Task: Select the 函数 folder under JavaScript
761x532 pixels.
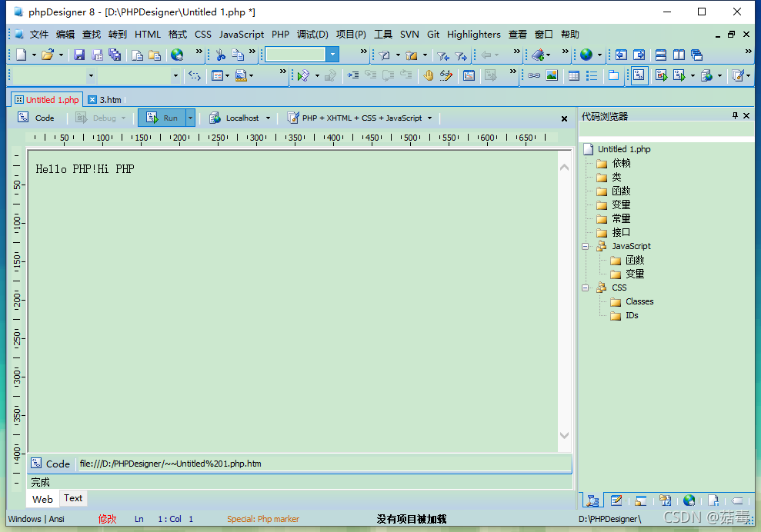Action: pyautogui.click(x=634, y=261)
